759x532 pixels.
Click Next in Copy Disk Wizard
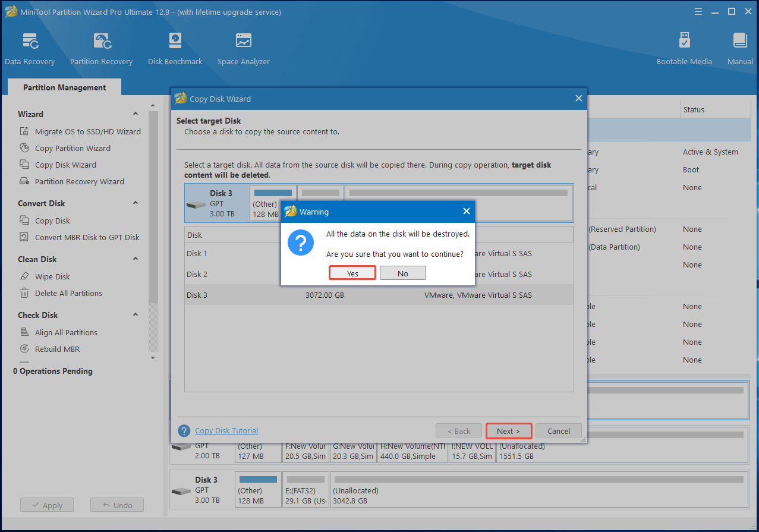508,431
